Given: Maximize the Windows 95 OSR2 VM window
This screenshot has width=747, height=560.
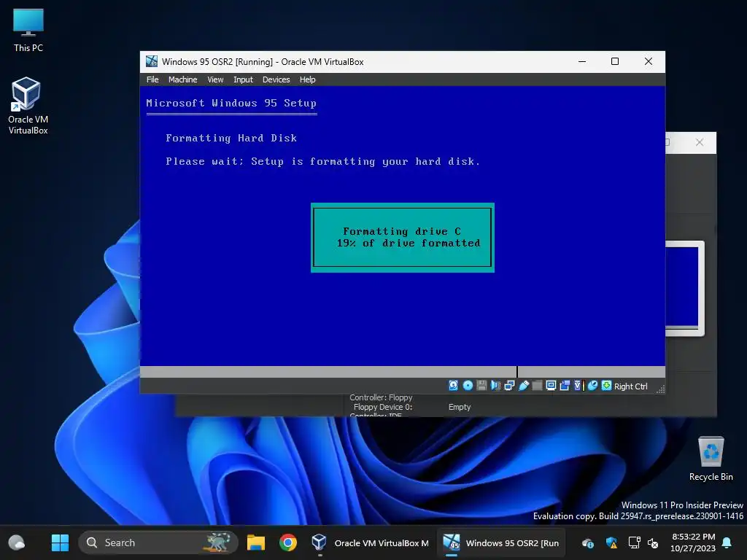Looking at the screenshot, I should 615,61.
